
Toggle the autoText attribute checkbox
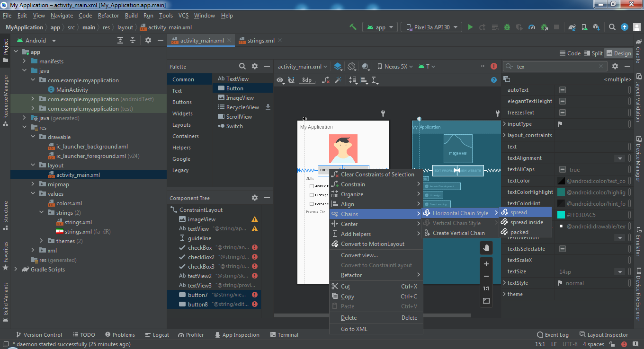(562, 90)
